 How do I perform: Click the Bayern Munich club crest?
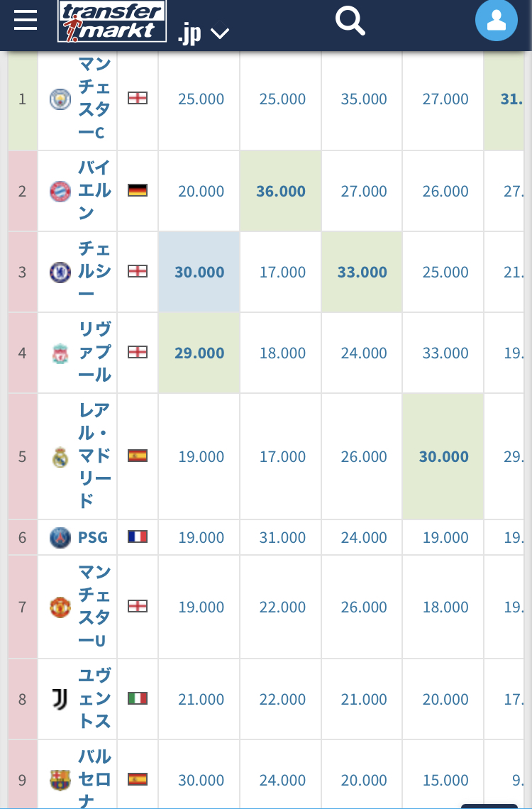click(x=60, y=191)
